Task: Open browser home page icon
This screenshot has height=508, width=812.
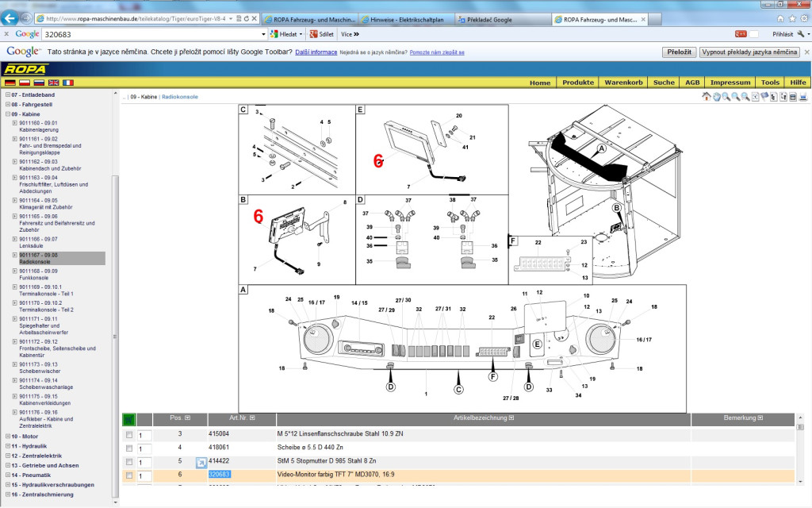Action: 780,19
